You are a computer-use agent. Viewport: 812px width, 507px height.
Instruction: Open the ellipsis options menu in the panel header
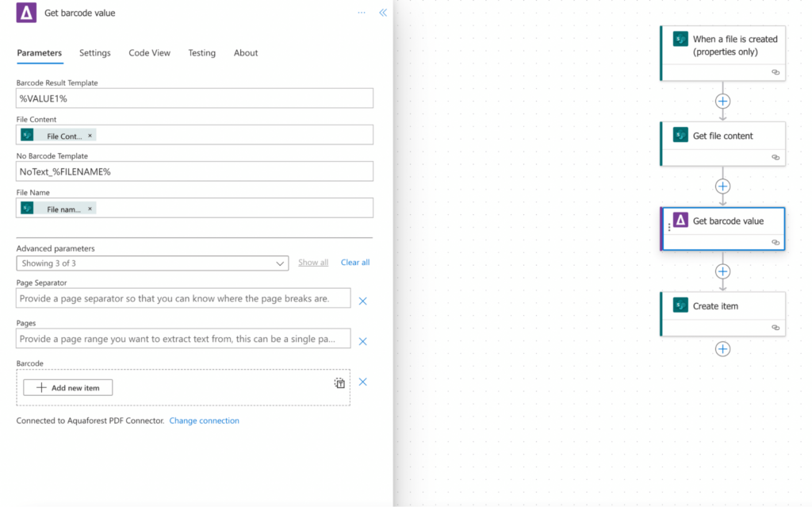coord(362,13)
